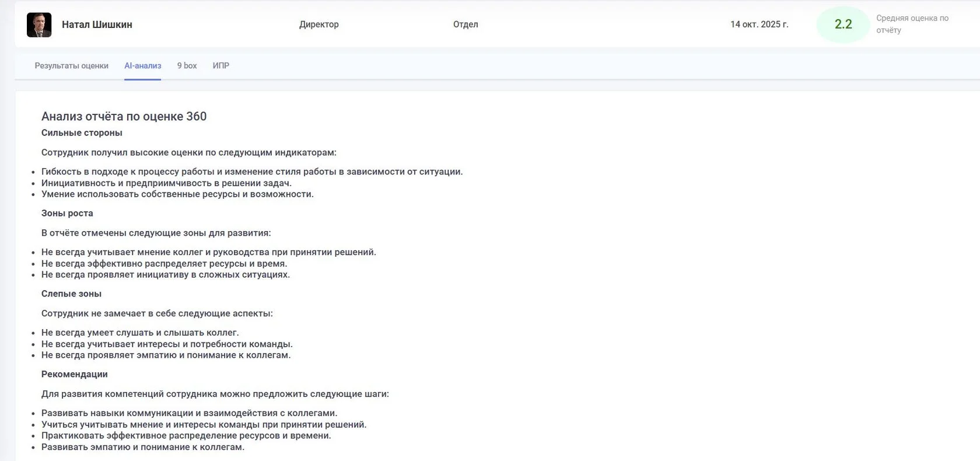Click the date 14 окт. 2025 г.
Image resolution: width=980 pixels, height=461 pixels.
(759, 25)
